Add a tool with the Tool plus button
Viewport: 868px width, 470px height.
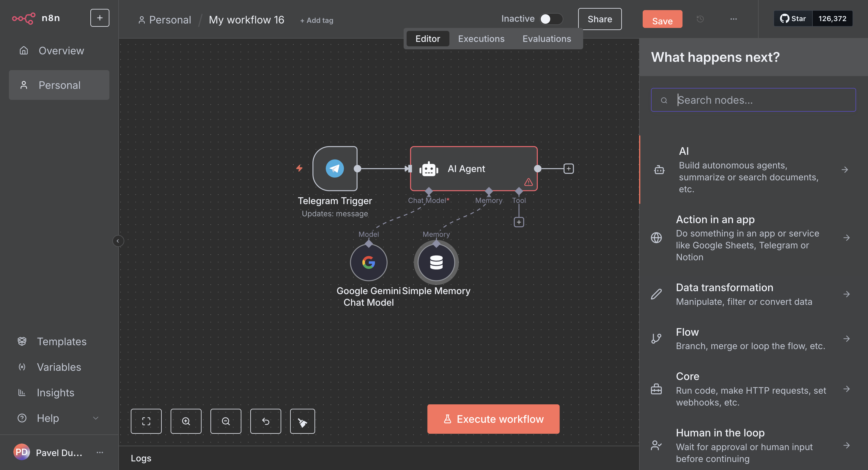519,222
